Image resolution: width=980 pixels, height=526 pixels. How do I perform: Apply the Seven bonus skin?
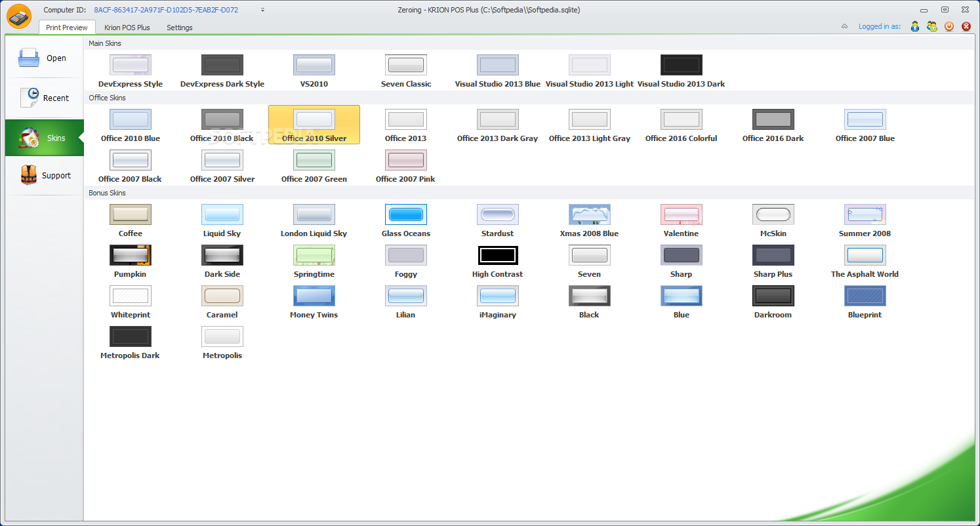pyautogui.click(x=590, y=261)
